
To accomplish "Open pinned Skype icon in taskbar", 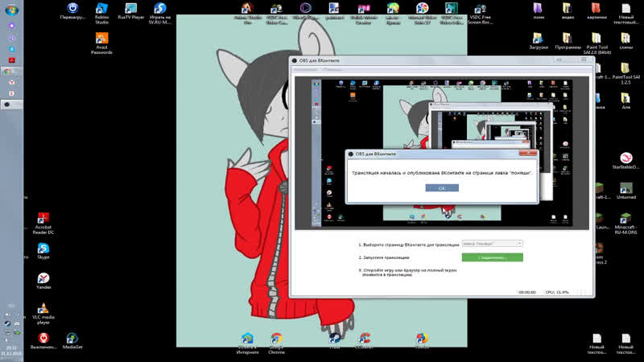I will click(x=12, y=49).
